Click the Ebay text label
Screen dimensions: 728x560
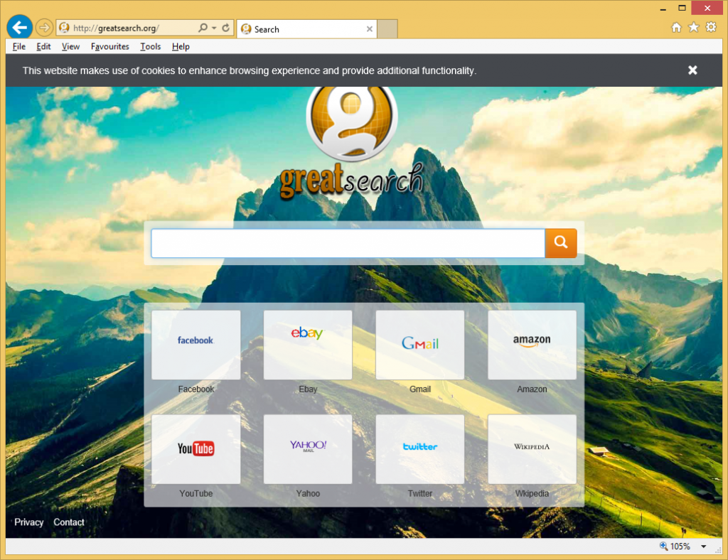pos(308,389)
